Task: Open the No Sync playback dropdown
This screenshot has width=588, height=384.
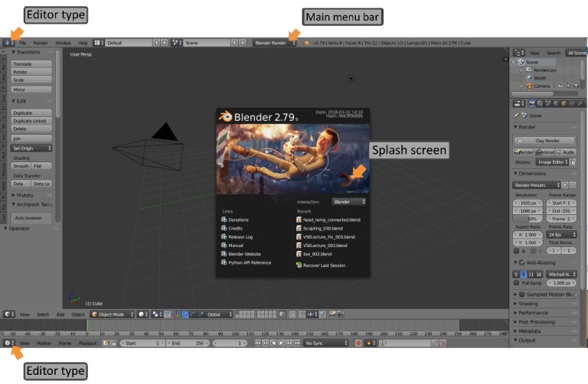Action: click(x=326, y=343)
